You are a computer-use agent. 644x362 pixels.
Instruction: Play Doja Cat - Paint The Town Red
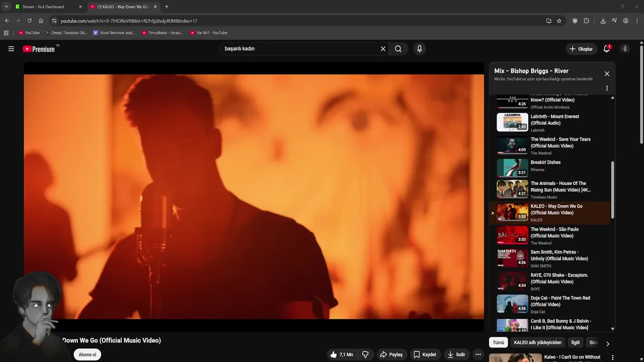549,304
